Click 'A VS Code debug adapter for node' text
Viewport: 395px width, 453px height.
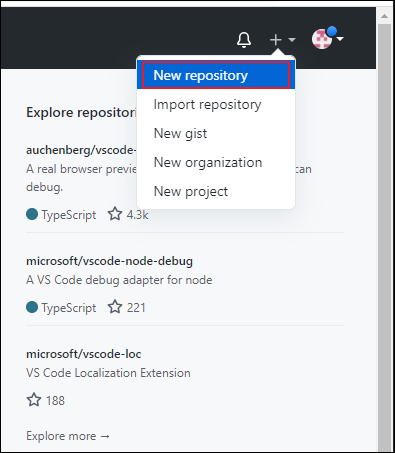119,280
